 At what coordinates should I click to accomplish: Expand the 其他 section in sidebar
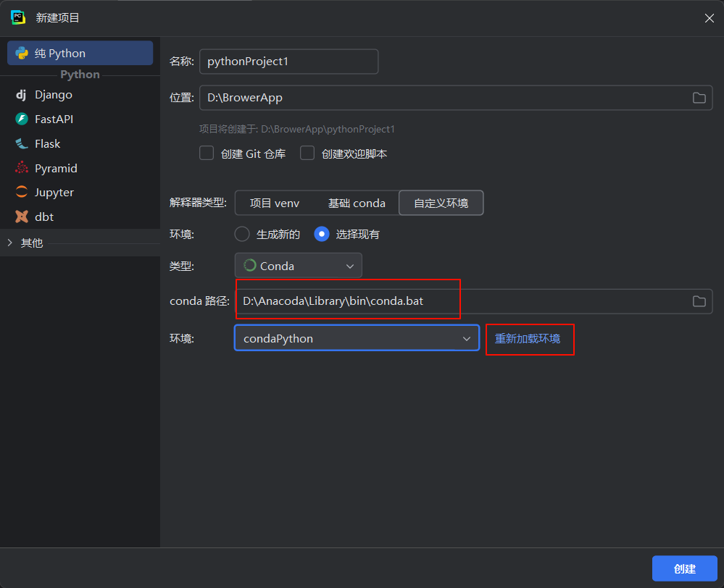coord(9,243)
